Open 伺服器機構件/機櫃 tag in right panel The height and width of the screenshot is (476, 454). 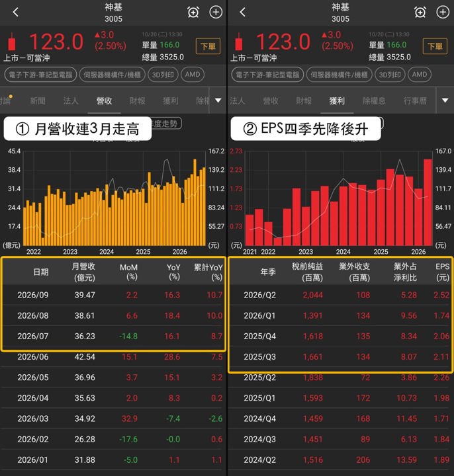click(339, 75)
